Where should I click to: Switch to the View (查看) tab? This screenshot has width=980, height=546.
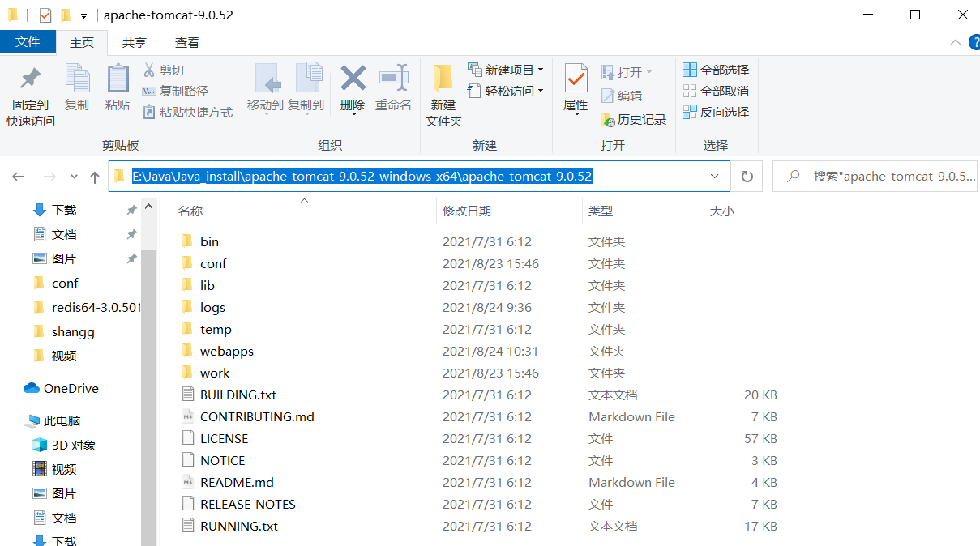[187, 42]
